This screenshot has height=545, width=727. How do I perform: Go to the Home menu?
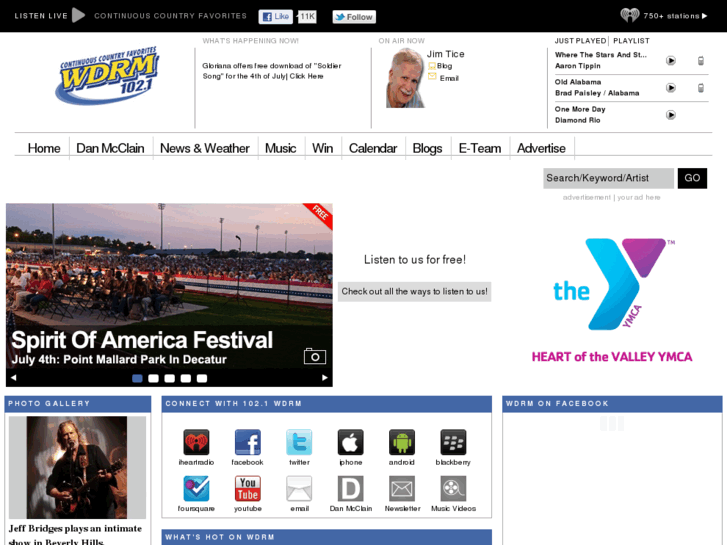pos(44,148)
